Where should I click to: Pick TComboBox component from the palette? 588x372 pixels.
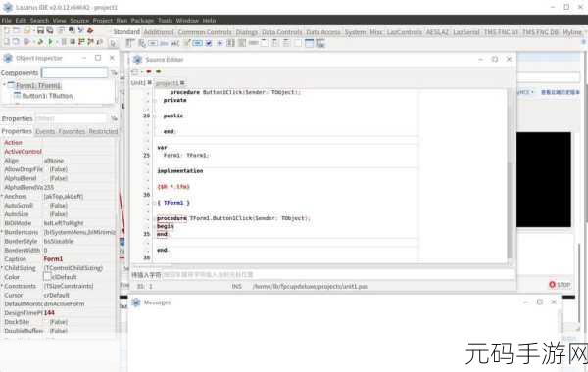pos(242,43)
